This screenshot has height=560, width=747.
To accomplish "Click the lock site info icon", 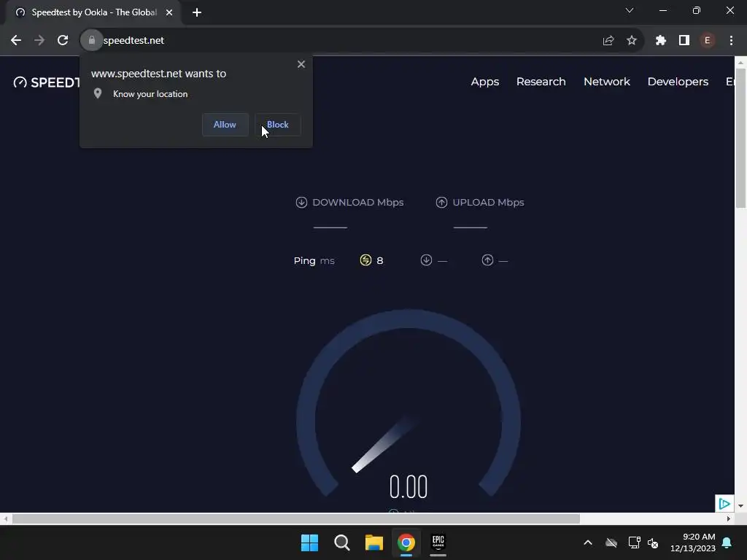I will (91, 41).
